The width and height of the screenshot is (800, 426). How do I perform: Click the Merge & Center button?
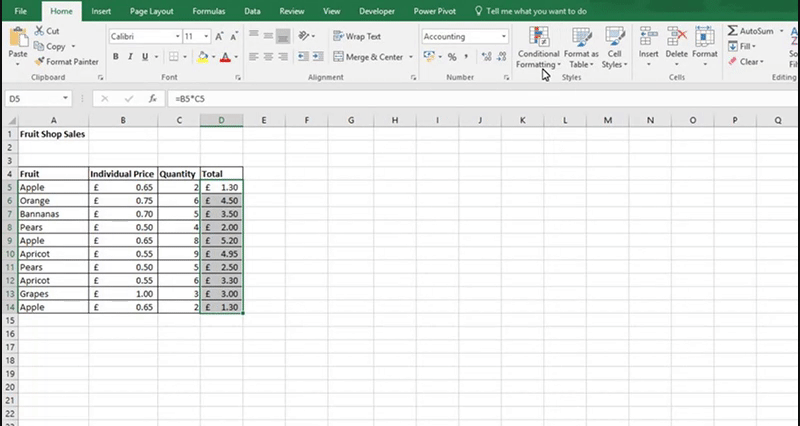[372, 57]
